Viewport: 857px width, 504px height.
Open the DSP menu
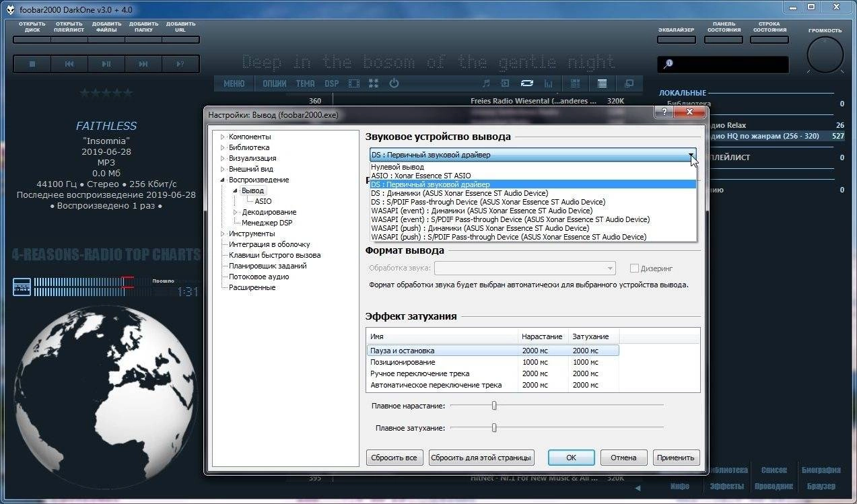click(x=332, y=83)
